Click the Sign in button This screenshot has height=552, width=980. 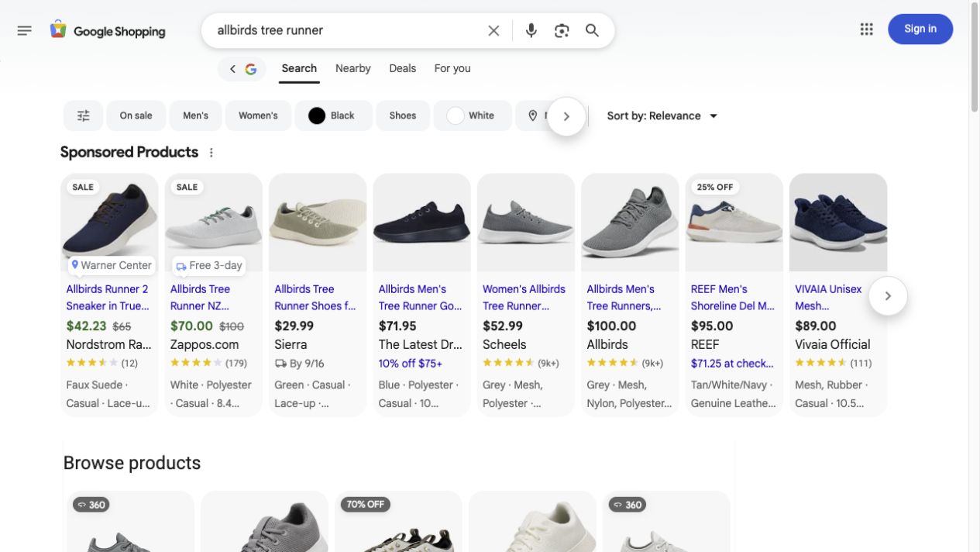920,29
